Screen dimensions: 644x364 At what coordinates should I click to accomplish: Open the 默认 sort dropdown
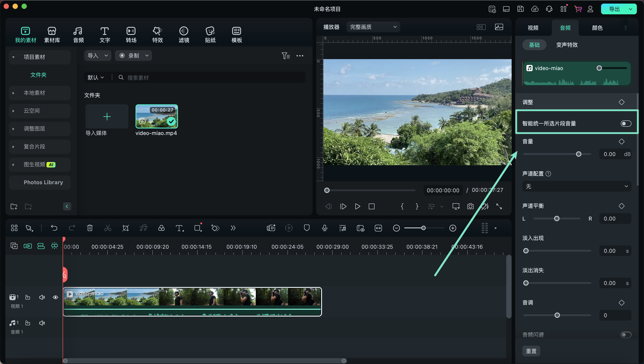point(95,78)
